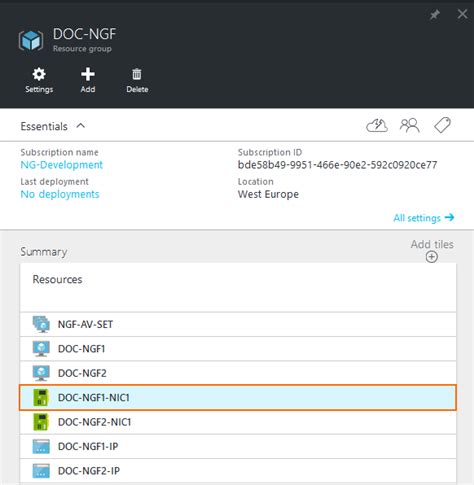
Task: Click the DOC-NGF2-IP address icon
Action: (x=41, y=471)
